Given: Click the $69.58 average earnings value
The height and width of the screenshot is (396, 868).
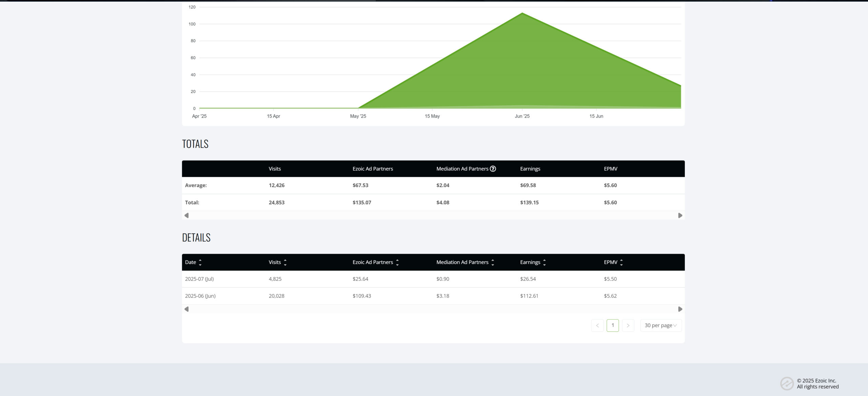Looking at the screenshot, I should pos(528,185).
